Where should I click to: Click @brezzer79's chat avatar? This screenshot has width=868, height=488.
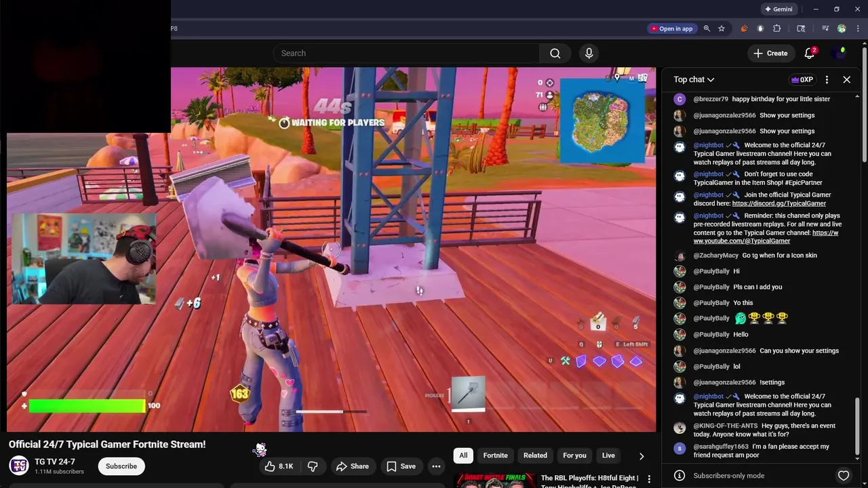click(x=679, y=100)
